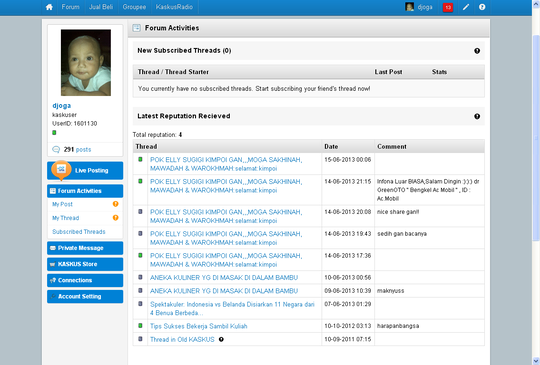Open the Forum menu

(71, 7)
